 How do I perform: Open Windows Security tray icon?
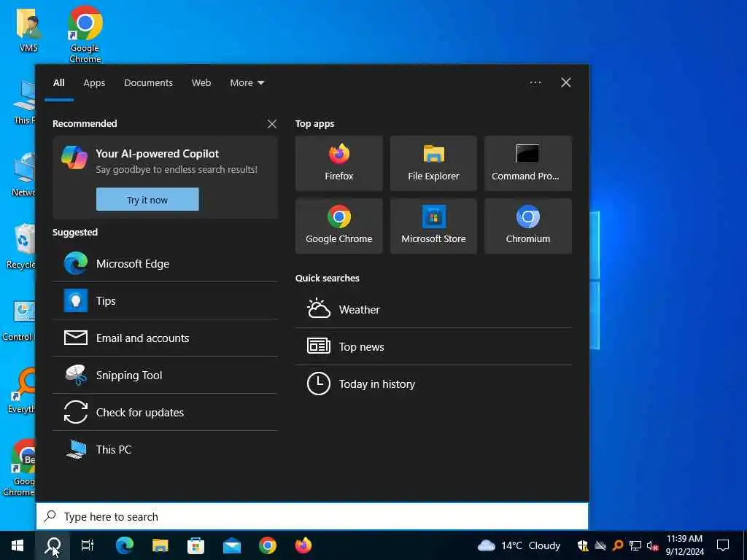click(583, 545)
